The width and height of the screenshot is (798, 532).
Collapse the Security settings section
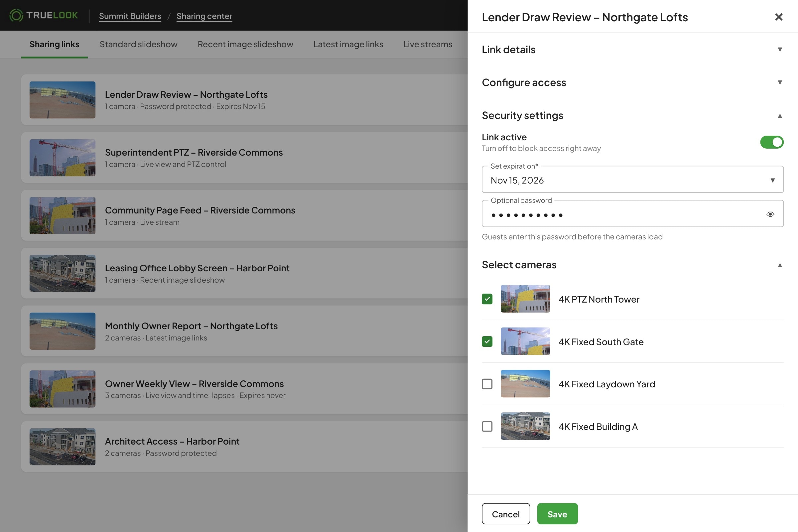[632, 115]
